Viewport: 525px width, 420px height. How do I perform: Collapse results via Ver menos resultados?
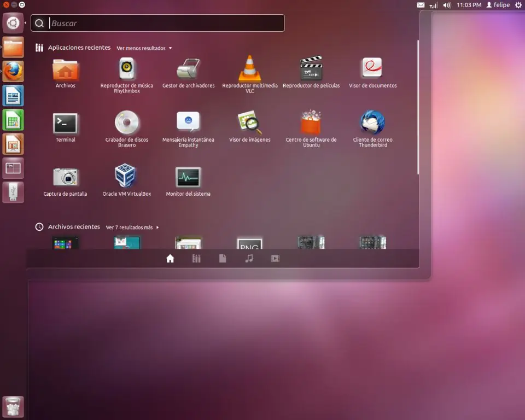tap(144, 48)
